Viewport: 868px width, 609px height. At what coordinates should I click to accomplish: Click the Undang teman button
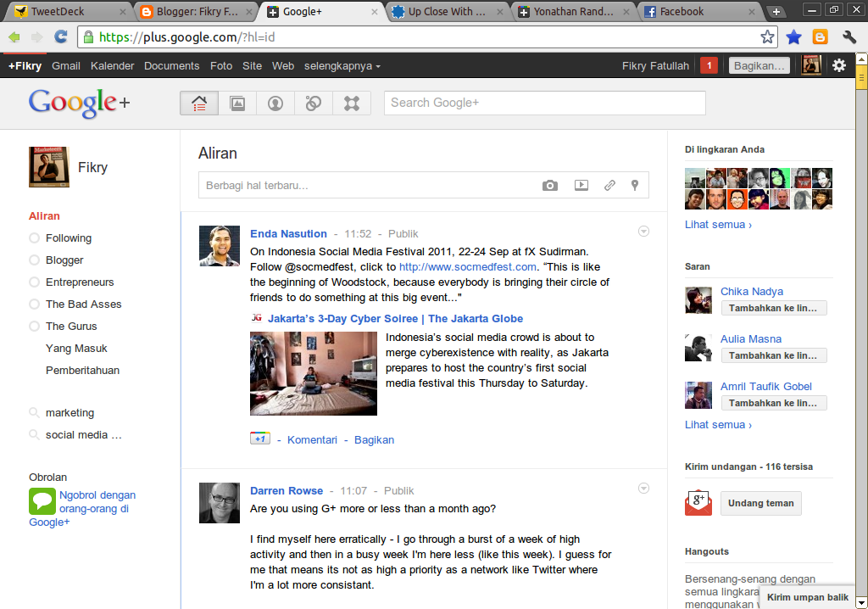pos(760,503)
